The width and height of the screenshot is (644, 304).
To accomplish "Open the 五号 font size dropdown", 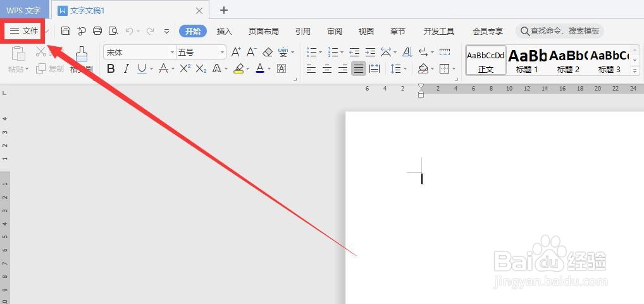I will [222, 52].
